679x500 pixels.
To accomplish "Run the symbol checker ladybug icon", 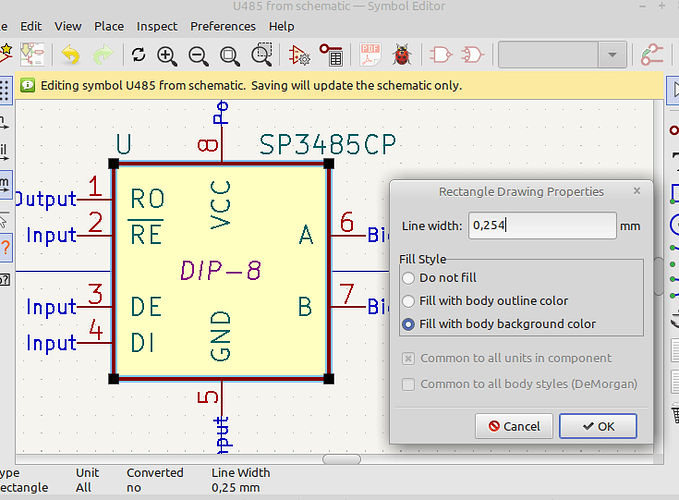I will tap(401, 55).
